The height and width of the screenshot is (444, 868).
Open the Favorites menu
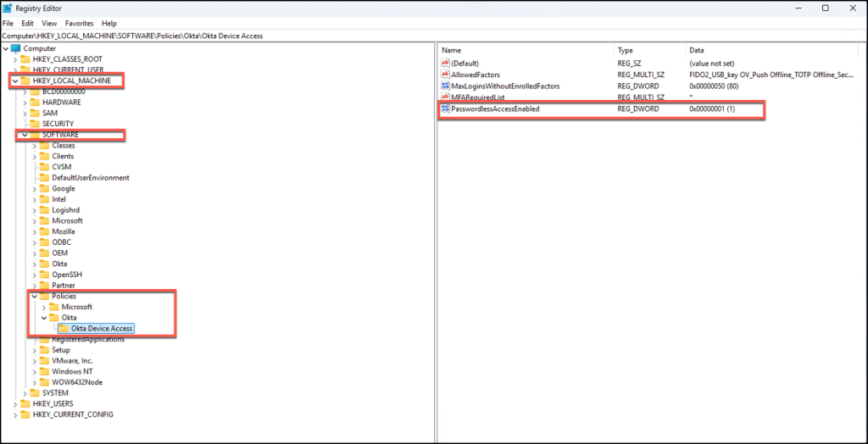[x=79, y=23]
